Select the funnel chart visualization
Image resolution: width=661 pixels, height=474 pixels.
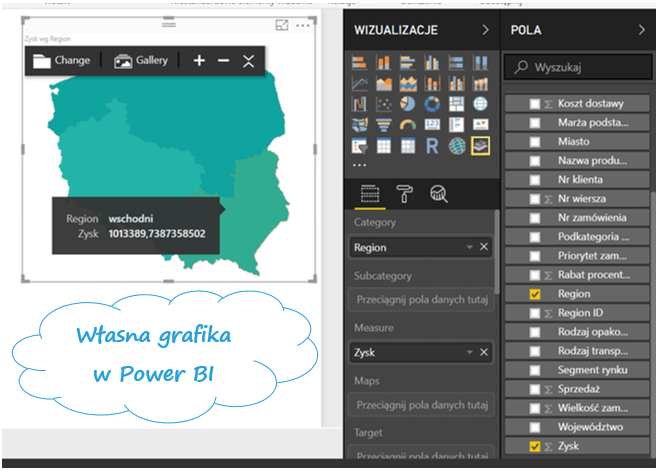383,125
